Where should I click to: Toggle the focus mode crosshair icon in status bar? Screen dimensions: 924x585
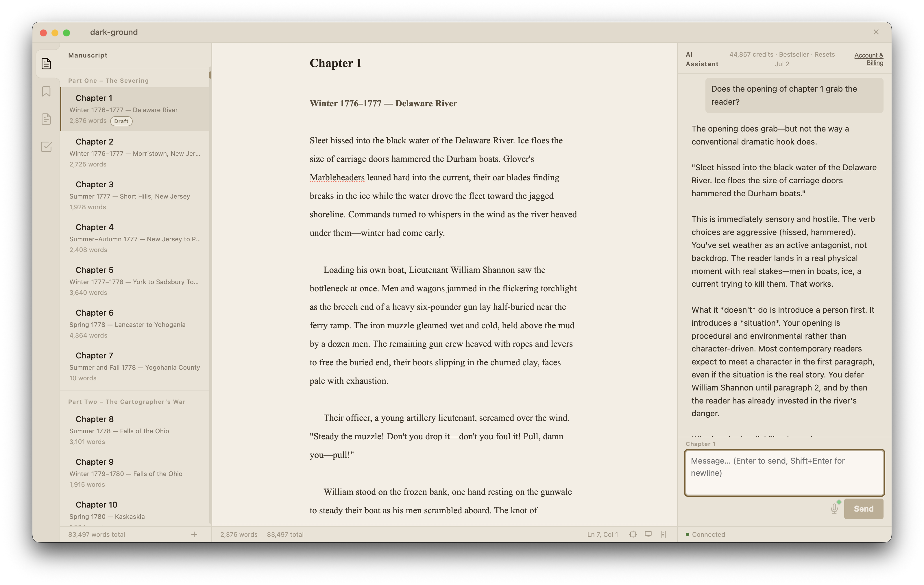point(633,534)
